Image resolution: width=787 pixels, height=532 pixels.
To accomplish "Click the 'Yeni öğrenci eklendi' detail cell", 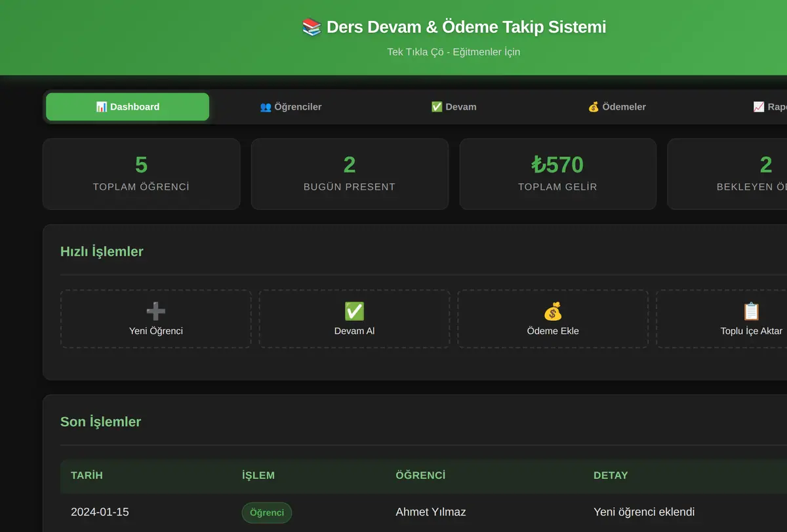I will [644, 512].
